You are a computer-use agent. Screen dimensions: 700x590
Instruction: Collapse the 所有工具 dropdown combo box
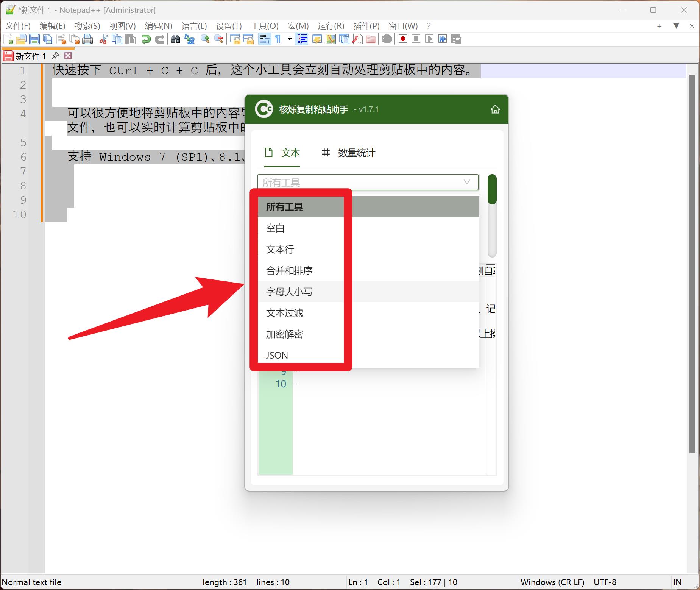pos(467,182)
